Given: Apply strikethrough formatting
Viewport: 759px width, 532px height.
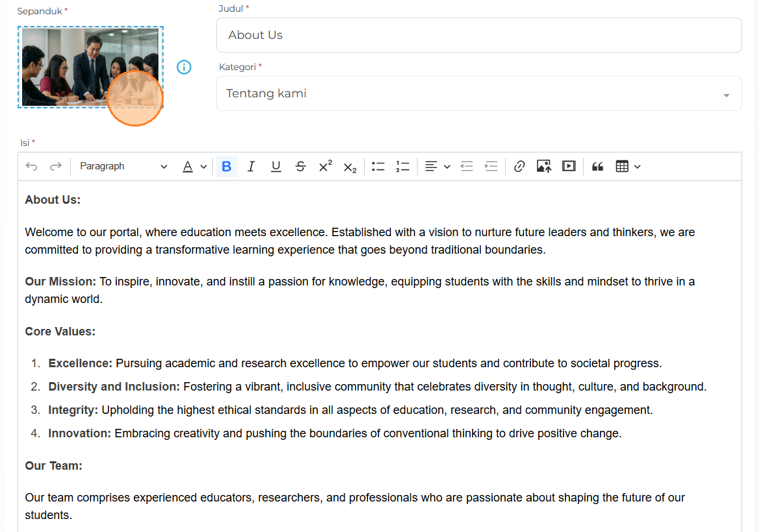Looking at the screenshot, I should point(301,167).
